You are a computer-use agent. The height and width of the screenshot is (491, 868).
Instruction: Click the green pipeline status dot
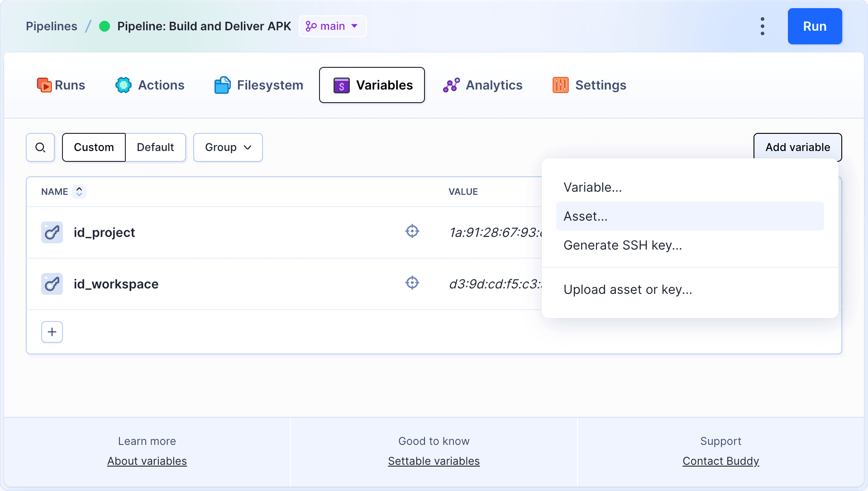105,26
